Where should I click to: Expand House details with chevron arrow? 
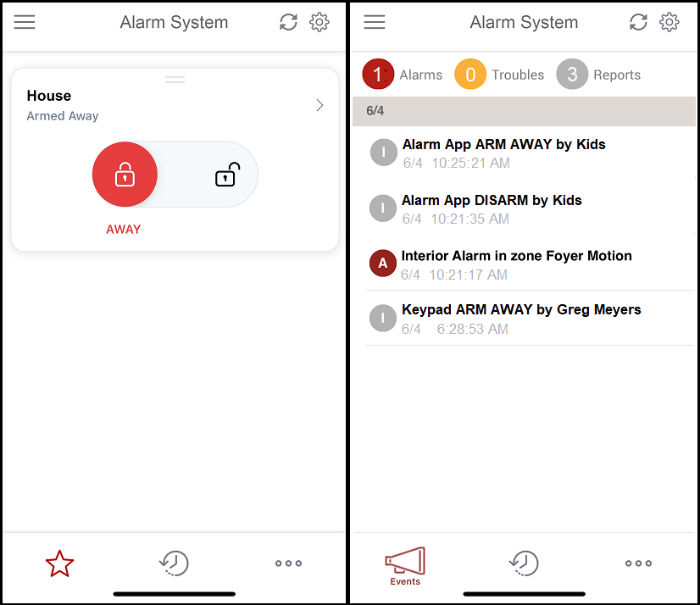pos(319,105)
